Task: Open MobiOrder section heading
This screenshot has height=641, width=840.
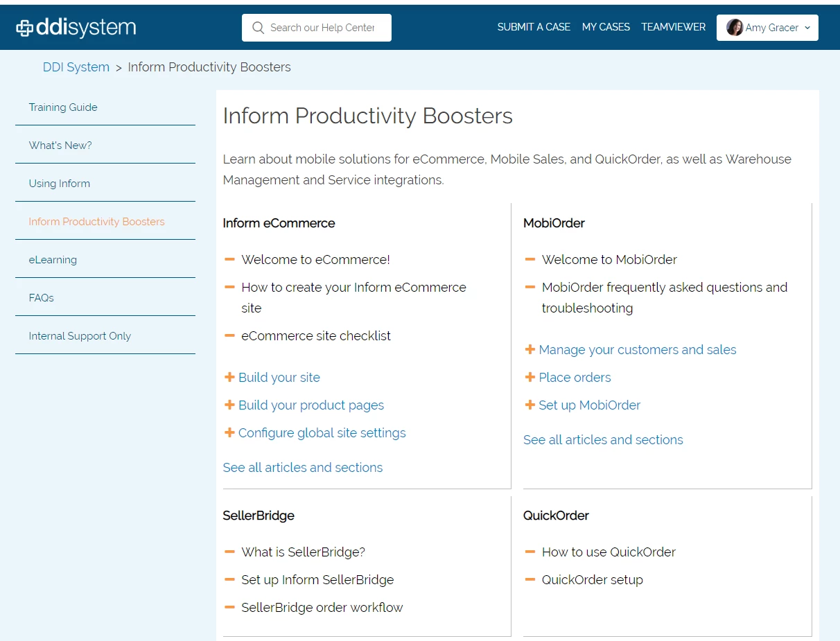Action: click(554, 223)
